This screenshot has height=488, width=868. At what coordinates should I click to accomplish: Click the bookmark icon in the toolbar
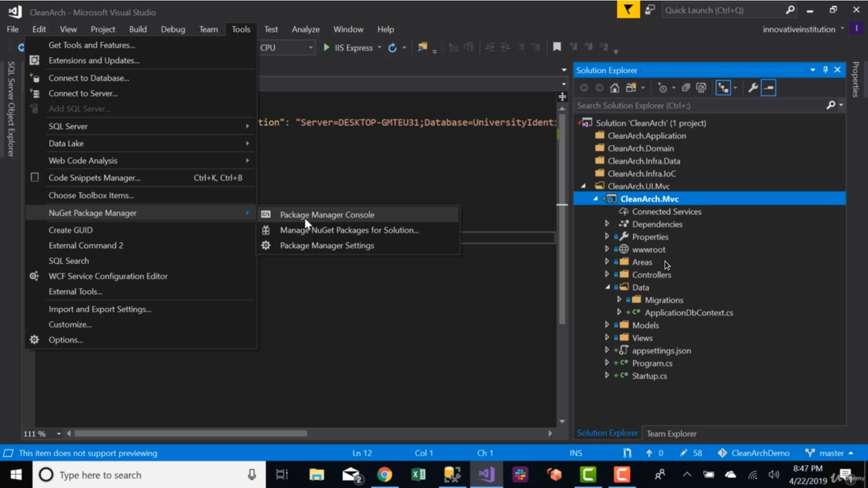pos(557,48)
